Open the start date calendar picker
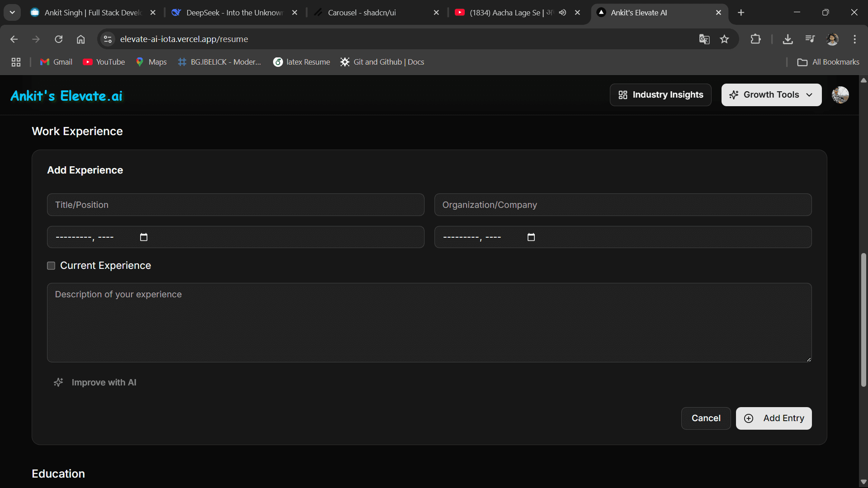Screen dimensions: 868x488 (144, 237)
